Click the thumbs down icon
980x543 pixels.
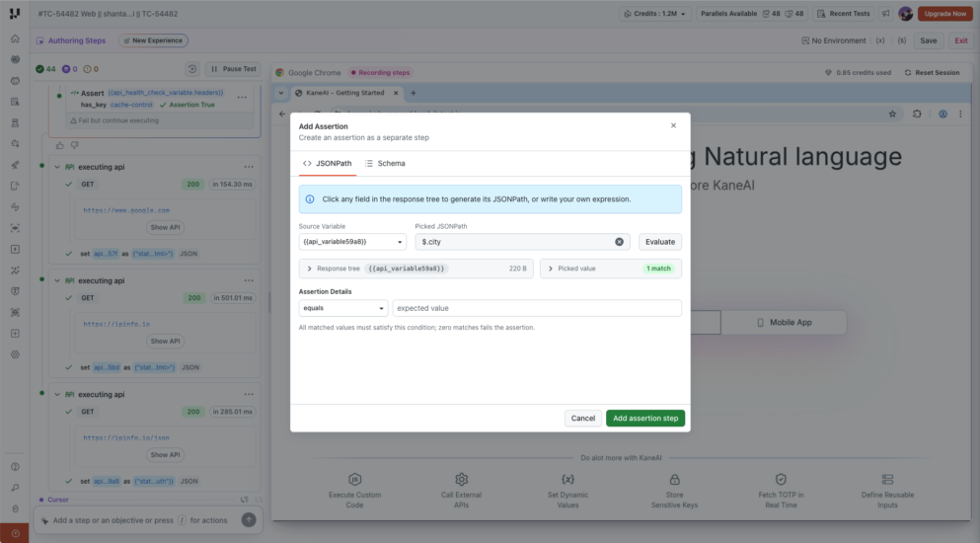click(74, 146)
